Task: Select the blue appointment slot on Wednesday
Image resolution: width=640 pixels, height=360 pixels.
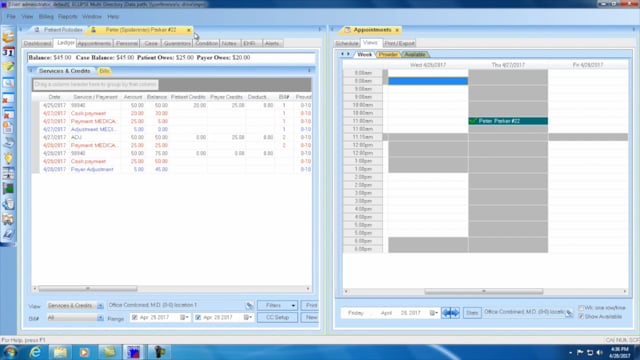Action: (428, 81)
